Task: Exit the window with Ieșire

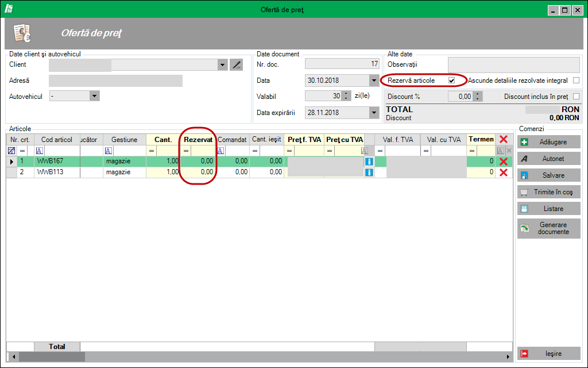Action: pyautogui.click(x=548, y=354)
